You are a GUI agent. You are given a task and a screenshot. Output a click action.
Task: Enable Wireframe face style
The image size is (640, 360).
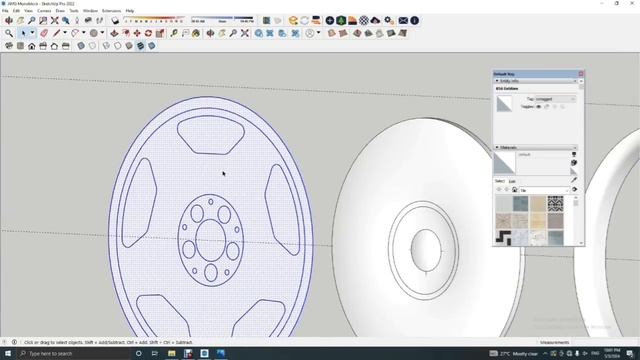(x=107, y=46)
